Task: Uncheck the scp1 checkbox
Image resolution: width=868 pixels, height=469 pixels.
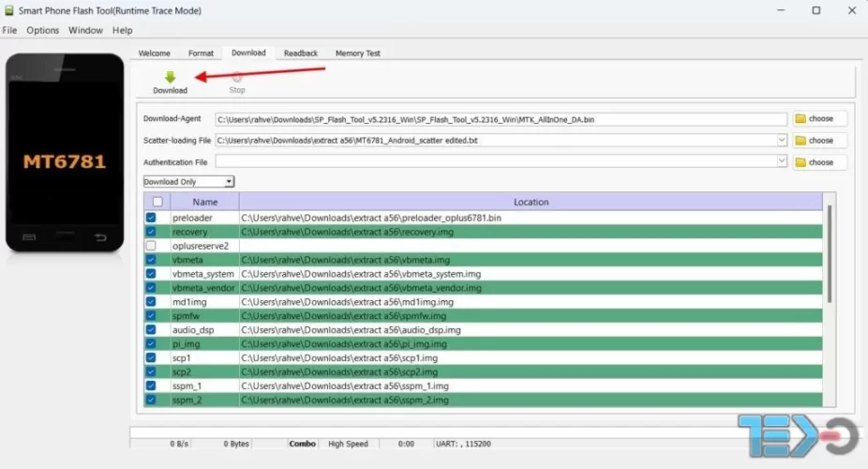Action: pyautogui.click(x=151, y=357)
